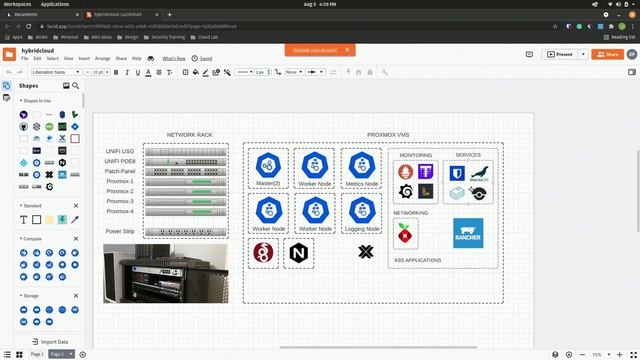This screenshot has height=360, width=640.
Task: Open line style dropdown
Action: (x=245, y=72)
